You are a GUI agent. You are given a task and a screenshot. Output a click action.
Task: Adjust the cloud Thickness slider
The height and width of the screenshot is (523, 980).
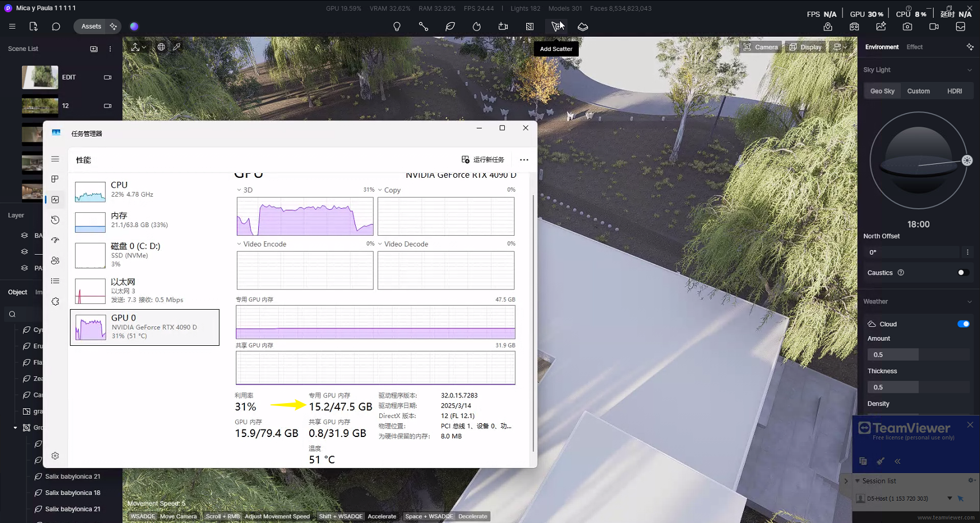click(x=918, y=387)
